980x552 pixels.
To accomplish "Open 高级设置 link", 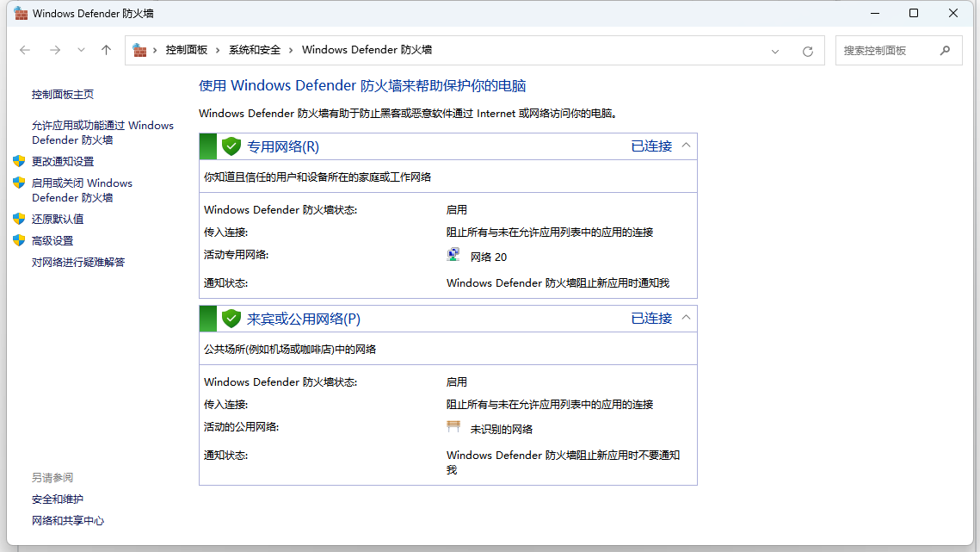I will (x=52, y=241).
